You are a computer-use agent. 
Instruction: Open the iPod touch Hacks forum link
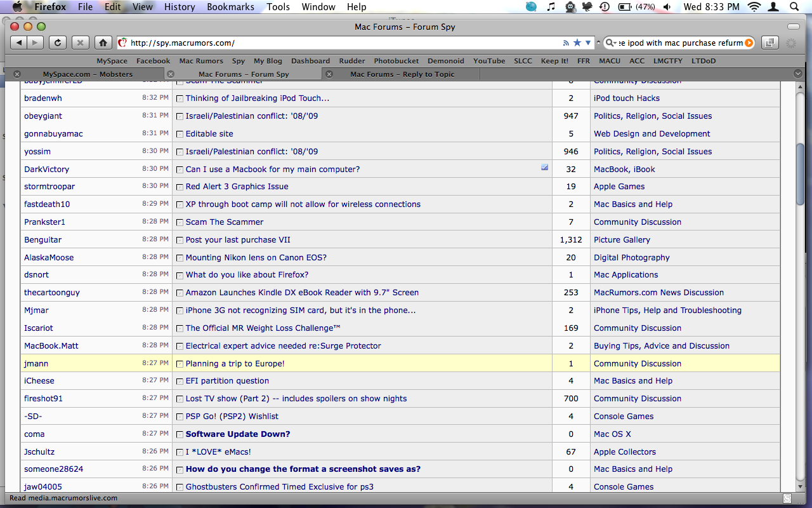627,98
